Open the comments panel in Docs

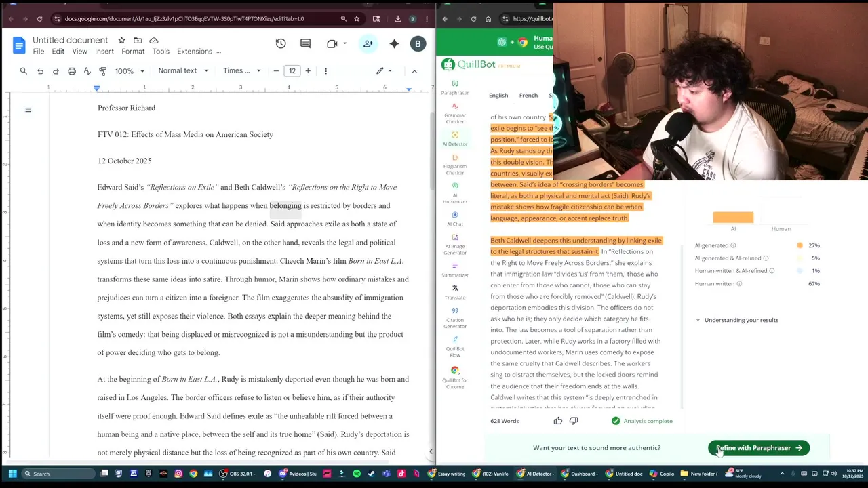tap(305, 43)
